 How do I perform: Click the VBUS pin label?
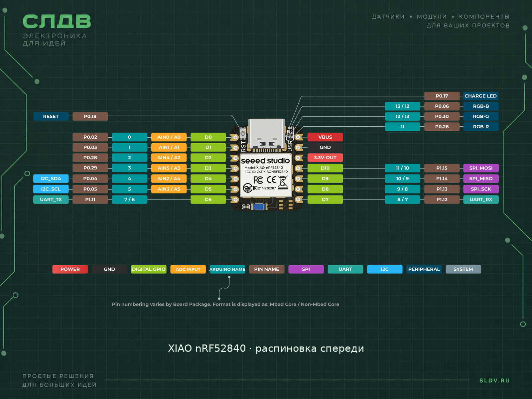coord(325,137)
